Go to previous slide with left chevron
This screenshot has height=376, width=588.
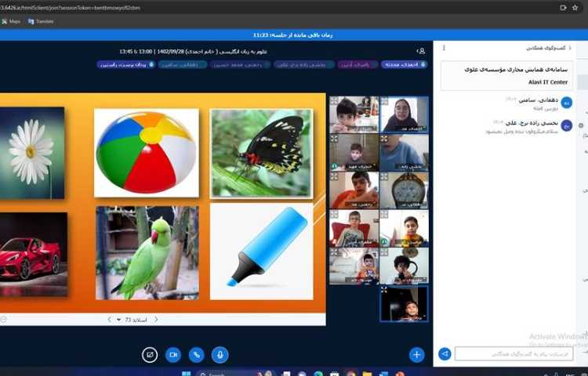pyautogui.click(x=109, y=320)
